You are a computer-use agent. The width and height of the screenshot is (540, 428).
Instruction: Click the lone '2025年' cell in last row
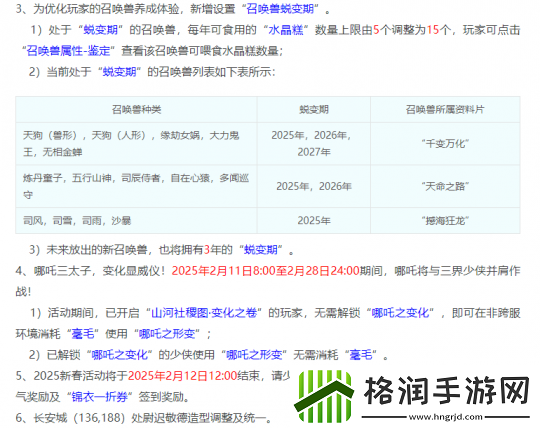click(314, 220)
